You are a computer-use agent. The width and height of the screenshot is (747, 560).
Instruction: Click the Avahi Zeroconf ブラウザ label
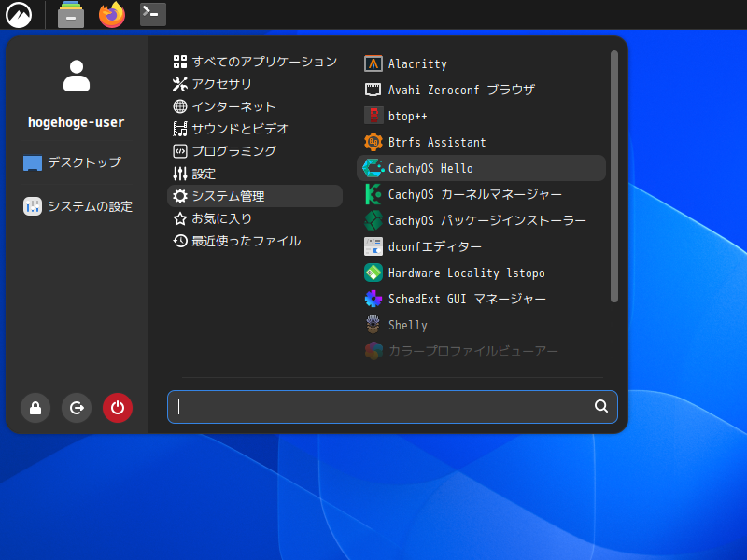pos(461,90)
